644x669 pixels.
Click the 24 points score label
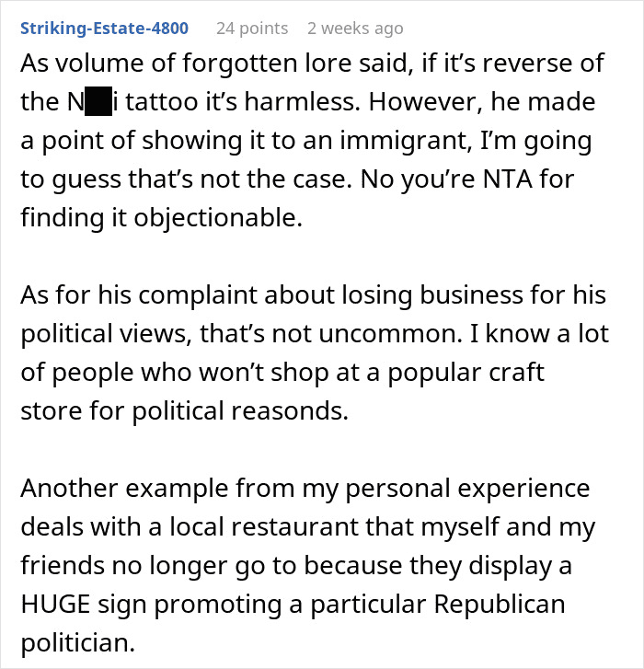click(x=252, y=29)
